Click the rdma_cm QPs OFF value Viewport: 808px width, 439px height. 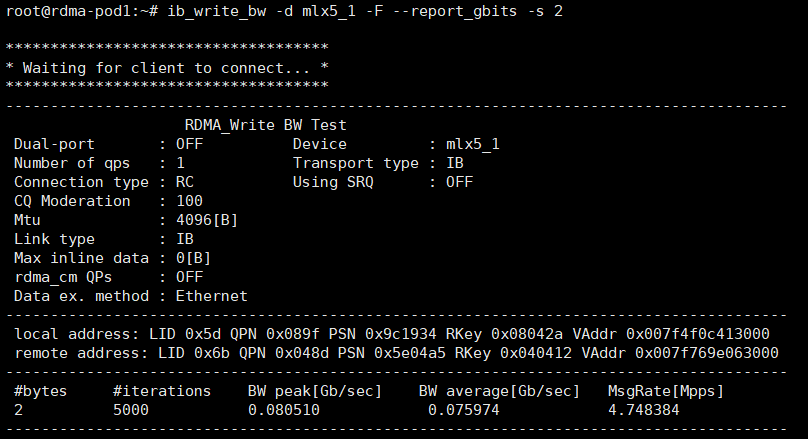pos(188,277)
